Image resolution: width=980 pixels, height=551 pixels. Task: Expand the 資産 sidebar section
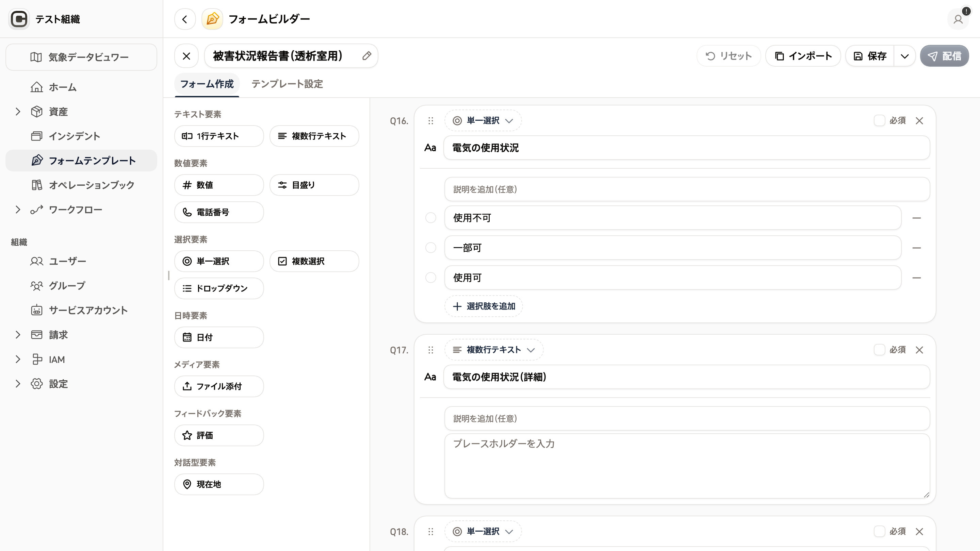click(17, 112)
